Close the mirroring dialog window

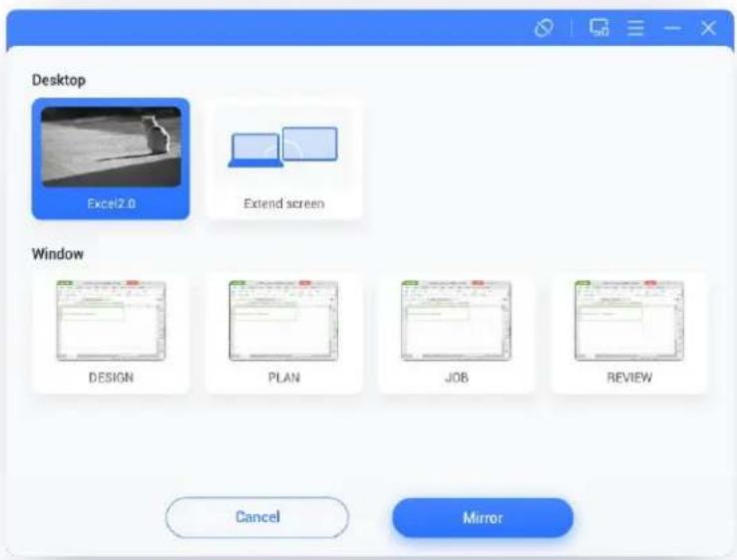coord(708,28)
